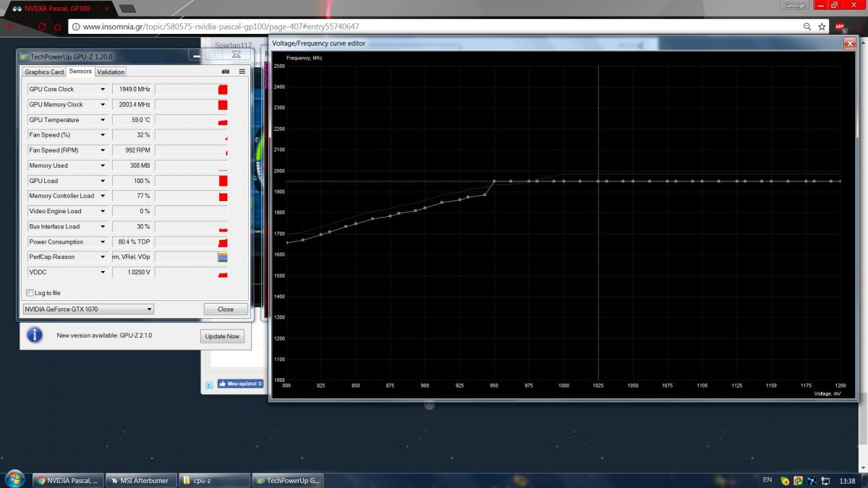Screen dimensions: 868x488
Task: Expand the Video Engine Load dropdown
Action: click(x=103, y=211)
